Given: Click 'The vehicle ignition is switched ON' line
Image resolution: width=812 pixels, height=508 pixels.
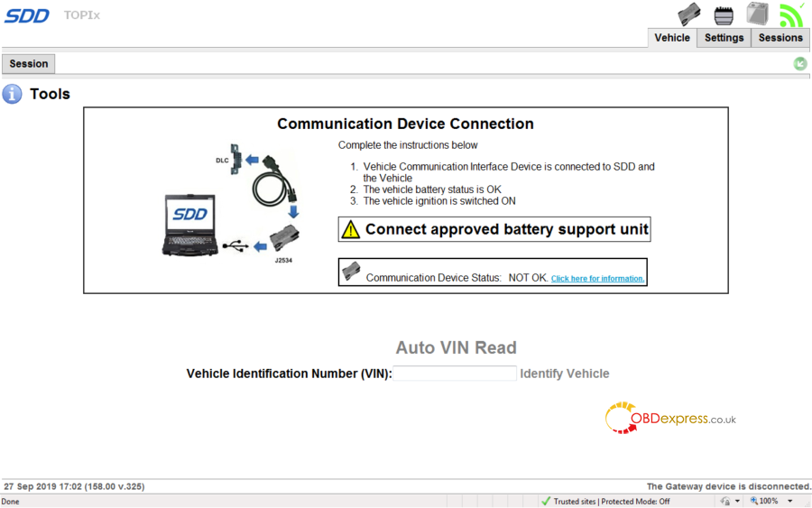Looking at the screenshot, I should pyautogui.click(x=439, y=201).
